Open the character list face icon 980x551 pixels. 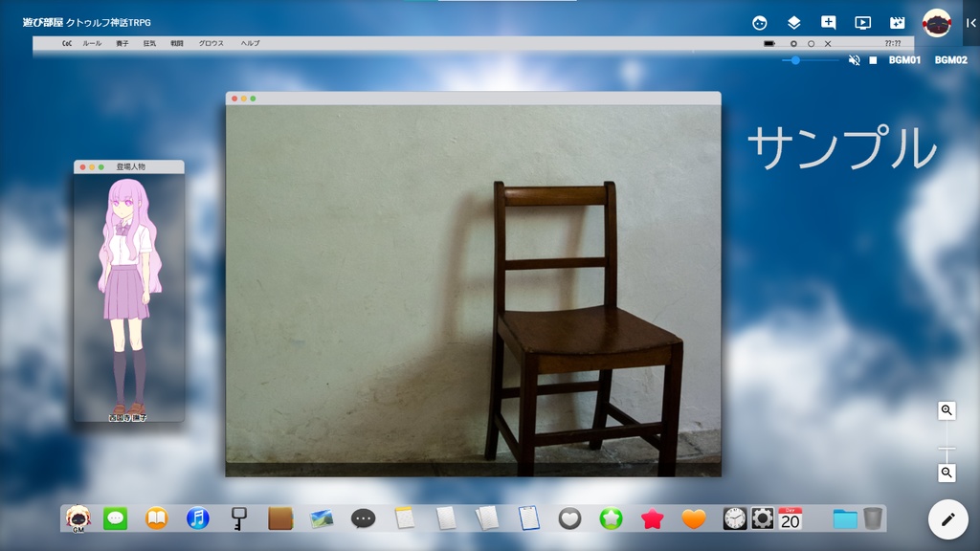[x=759, y=23]
